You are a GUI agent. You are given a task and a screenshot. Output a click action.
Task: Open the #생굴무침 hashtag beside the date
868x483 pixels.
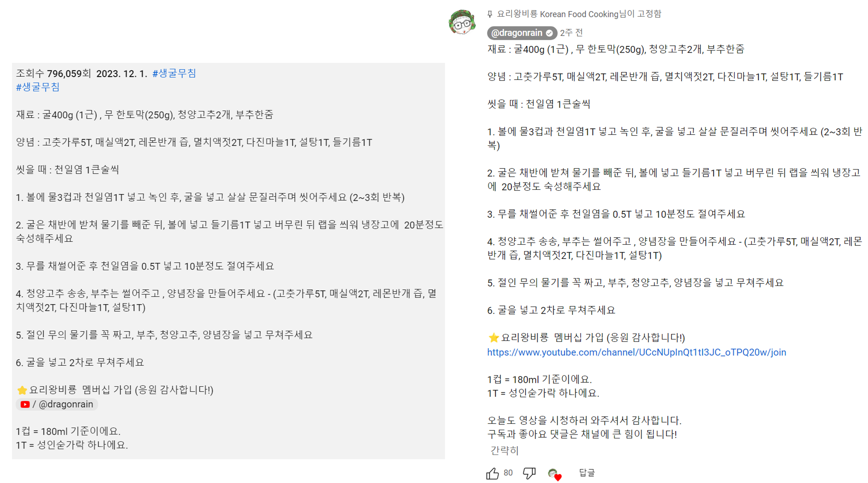(x=174, y=73)
